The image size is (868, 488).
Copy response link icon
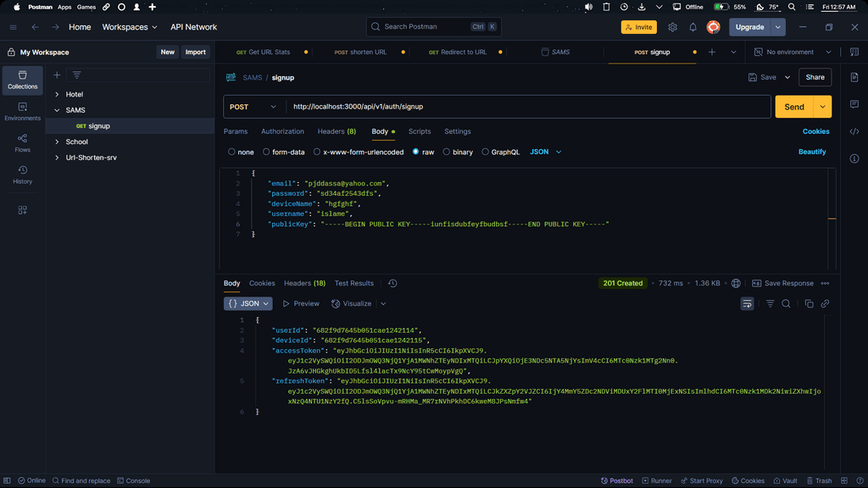coord(825,304)
